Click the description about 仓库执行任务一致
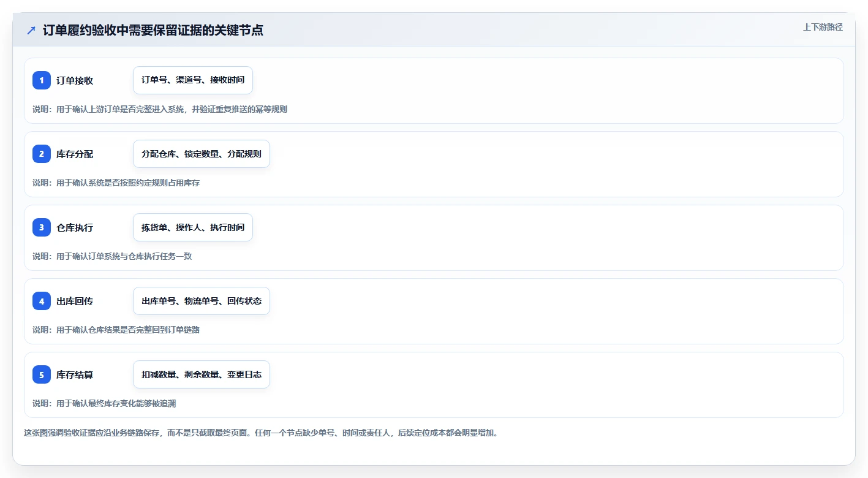Image resolution: width=868 pixels, height=478 pixels. click(112, 256)
